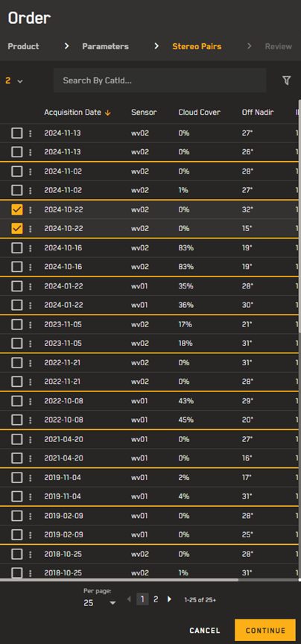The image size is (301, 644).
Task: Select checkbox for 2023-11-05 with 17% cloud
Action: click(x=17, y=324)
